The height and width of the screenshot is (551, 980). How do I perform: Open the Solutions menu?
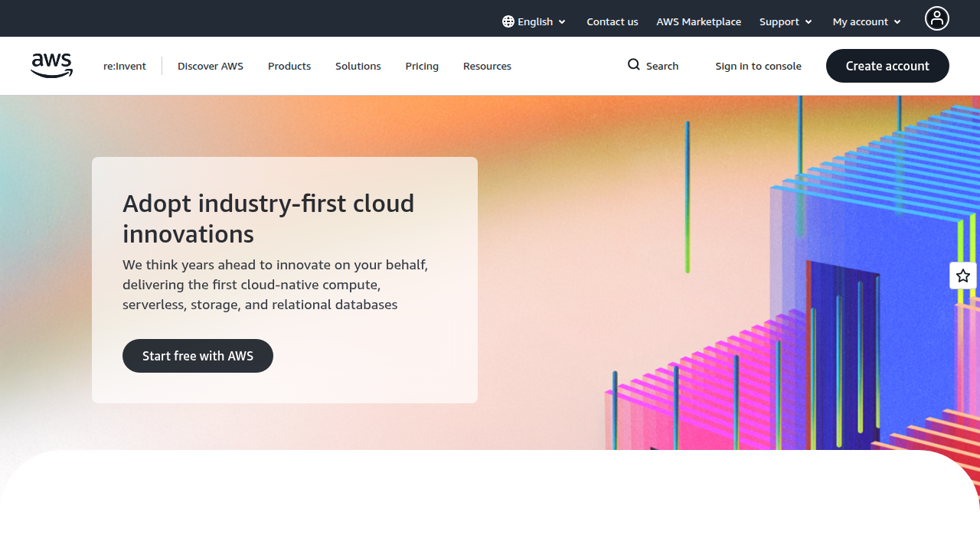point(358,66)
